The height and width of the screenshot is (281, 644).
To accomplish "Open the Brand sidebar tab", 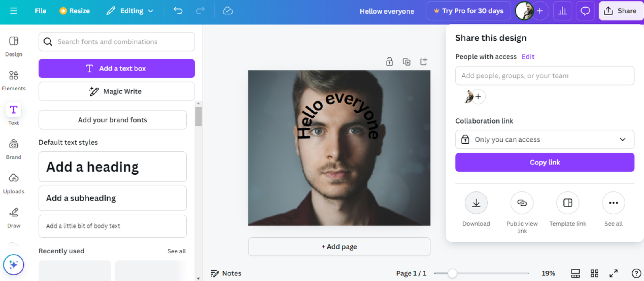I will coord(14,149).
